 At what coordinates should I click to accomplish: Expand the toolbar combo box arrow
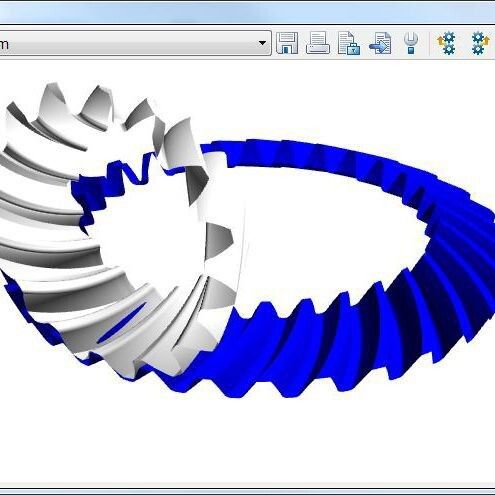click(x=262, y=43)
